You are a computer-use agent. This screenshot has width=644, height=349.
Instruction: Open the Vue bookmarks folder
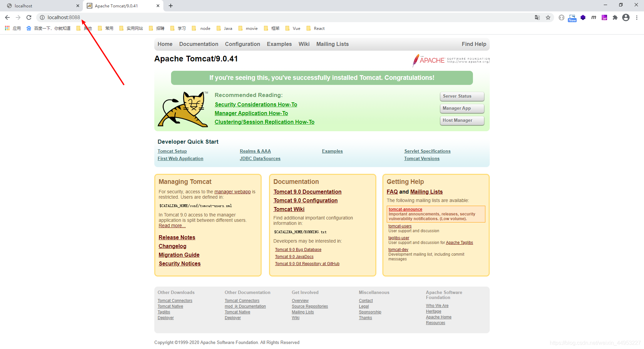coord(293,29)
